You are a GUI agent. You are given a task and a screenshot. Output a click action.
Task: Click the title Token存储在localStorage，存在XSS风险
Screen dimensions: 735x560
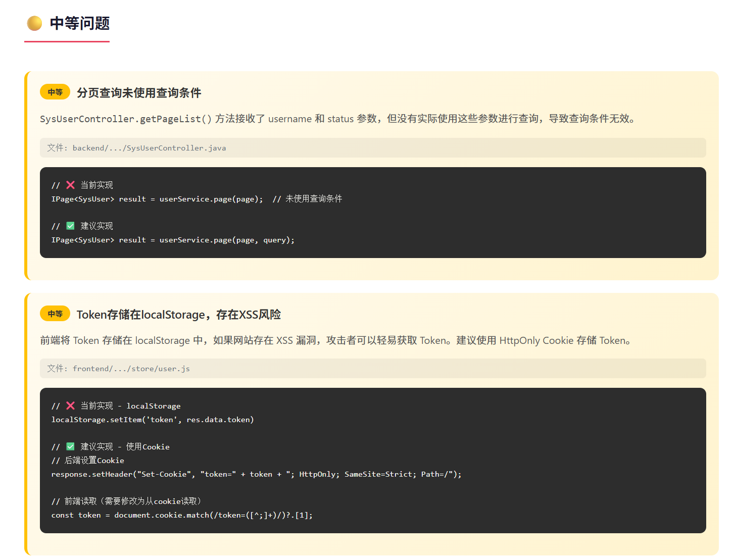coord(178,315)
